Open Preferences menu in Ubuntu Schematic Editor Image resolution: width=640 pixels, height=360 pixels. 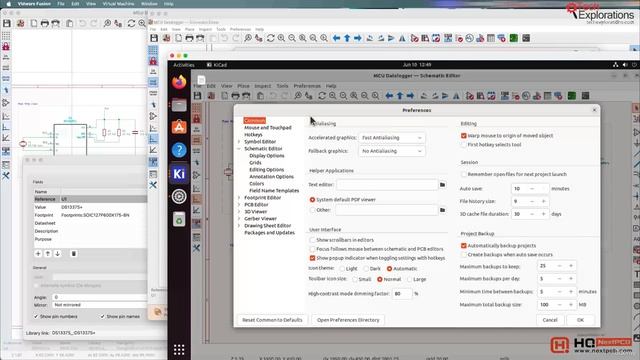pos(307,86)
